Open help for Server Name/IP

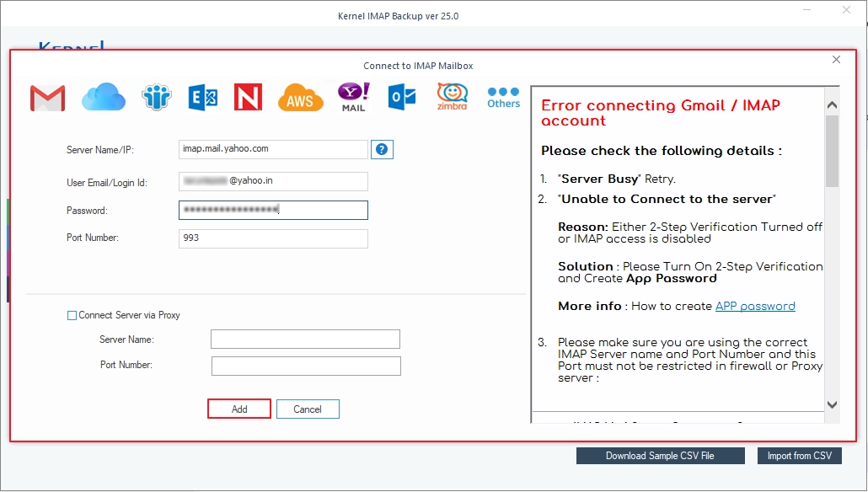tap(382, 149)
